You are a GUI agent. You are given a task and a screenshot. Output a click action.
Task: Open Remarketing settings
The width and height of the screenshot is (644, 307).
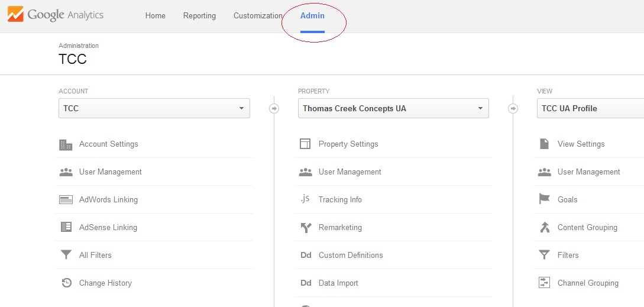coord(340,227)
